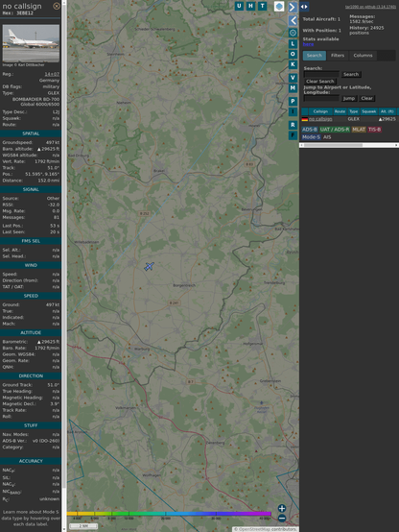
Task: Sort table by Alt. (ft) column header
Action: click(387, 111)
